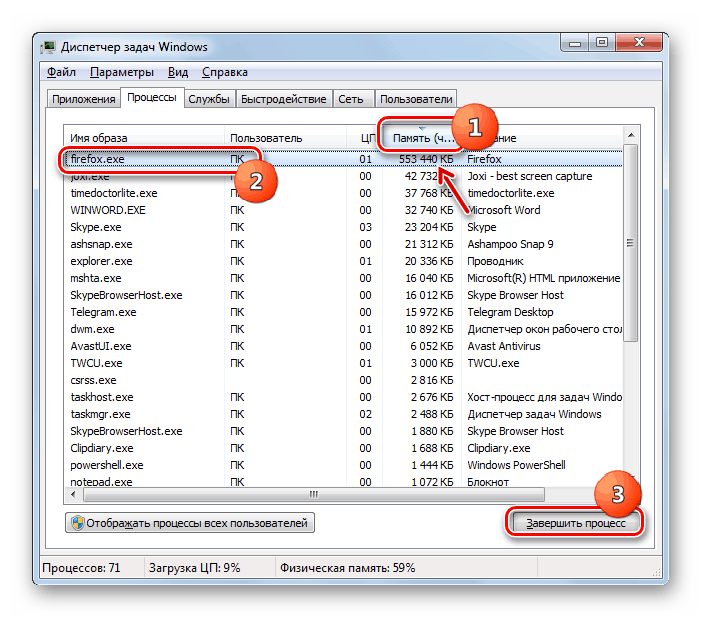Click the 23 204 КБ memory value
This screenshot has width=702, height=618.
[x=429, y=227]
